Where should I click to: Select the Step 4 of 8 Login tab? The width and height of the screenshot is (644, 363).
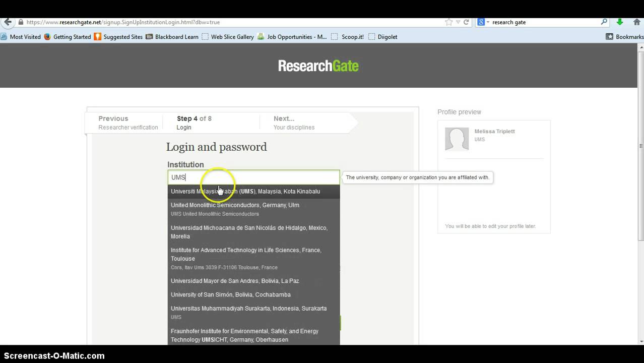[194, 123]
